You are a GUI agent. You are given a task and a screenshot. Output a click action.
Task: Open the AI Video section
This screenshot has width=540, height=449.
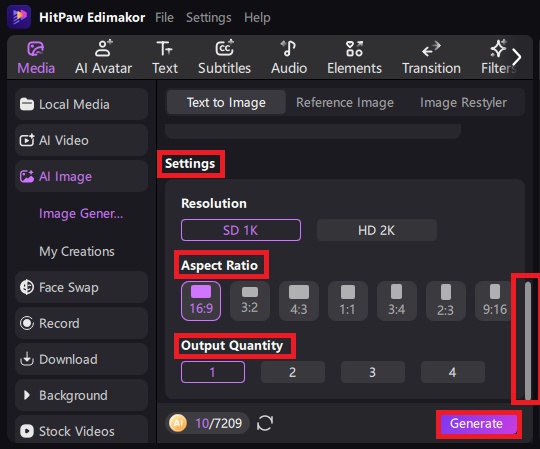click(x=82, y=140)
